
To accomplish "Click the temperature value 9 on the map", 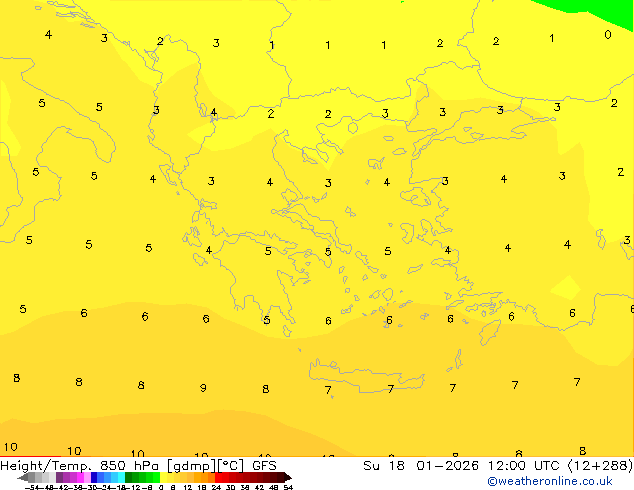I will click(203, 388).
